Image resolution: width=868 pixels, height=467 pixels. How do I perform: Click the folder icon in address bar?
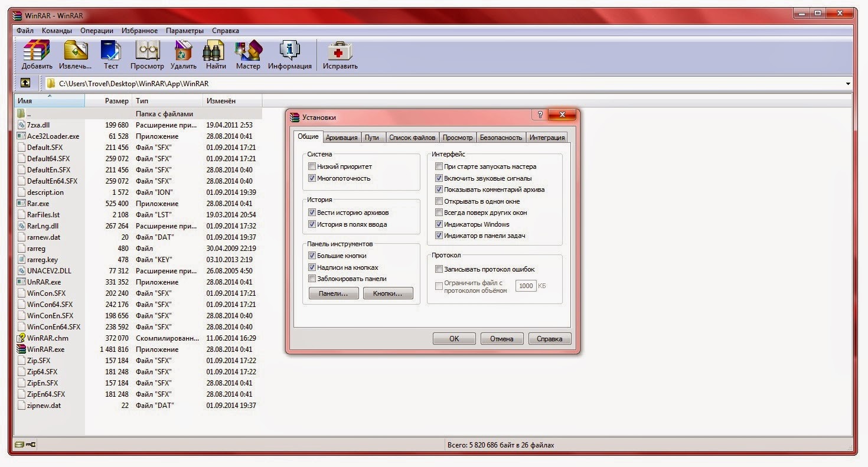51,84
